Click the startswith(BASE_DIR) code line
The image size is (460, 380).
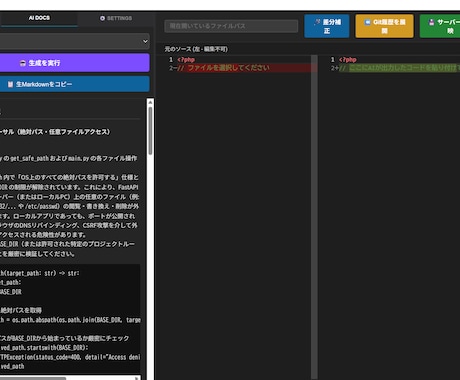[x=44, y=348]
